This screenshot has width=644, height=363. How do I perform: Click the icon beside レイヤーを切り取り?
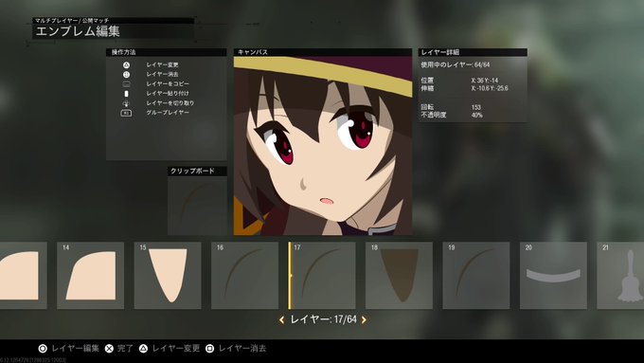pyautogui.click(x=127, y=103)
